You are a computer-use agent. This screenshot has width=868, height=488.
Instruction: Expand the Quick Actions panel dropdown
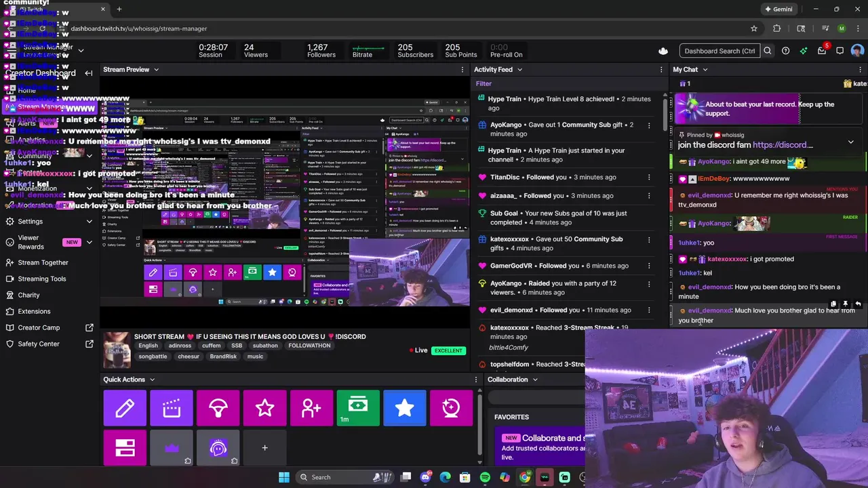[152, 380]
